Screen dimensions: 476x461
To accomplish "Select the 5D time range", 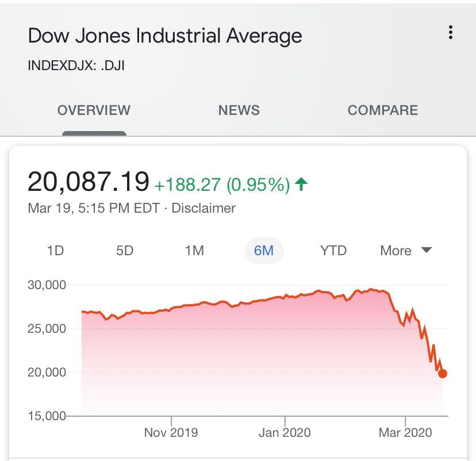I will 125,251.
